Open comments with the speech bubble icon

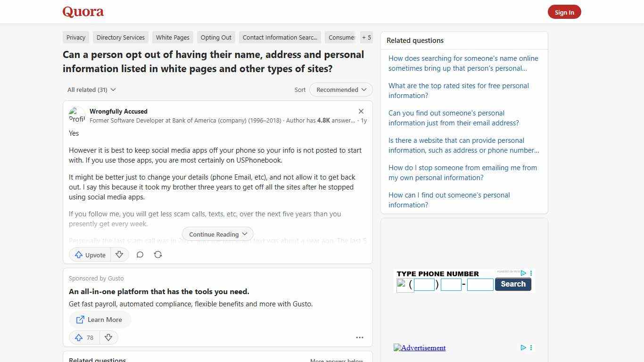140,255
